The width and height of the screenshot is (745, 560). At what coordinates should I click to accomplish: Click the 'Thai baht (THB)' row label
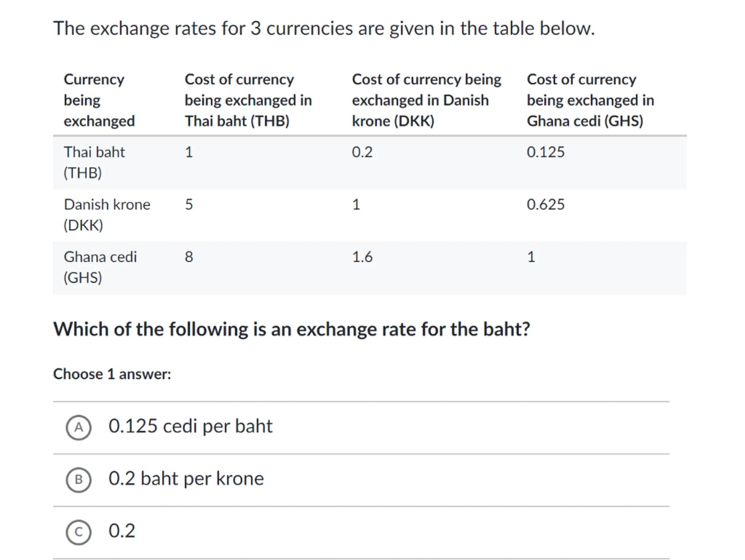click(94, 162)
